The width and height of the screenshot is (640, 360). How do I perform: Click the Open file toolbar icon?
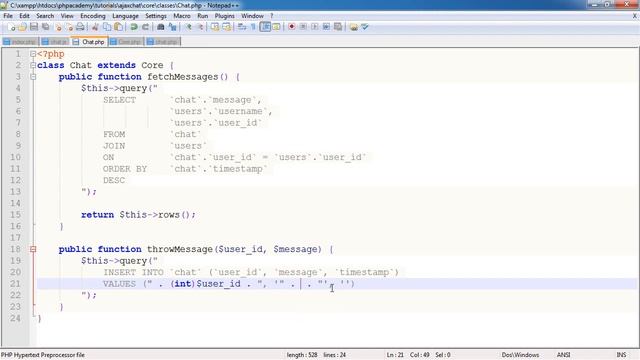pyautogui.click(x=22, y=27)
